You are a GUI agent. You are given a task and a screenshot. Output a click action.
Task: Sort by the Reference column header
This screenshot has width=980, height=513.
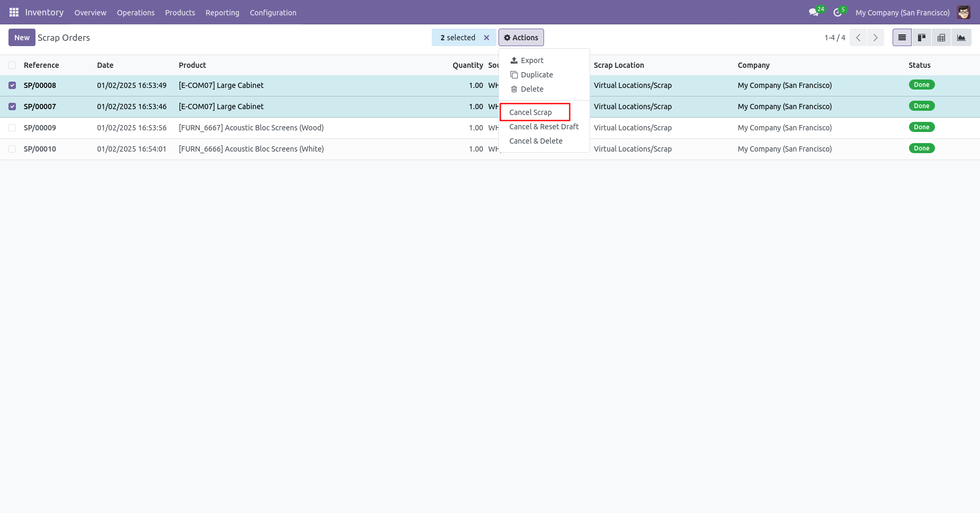[41, 65]
